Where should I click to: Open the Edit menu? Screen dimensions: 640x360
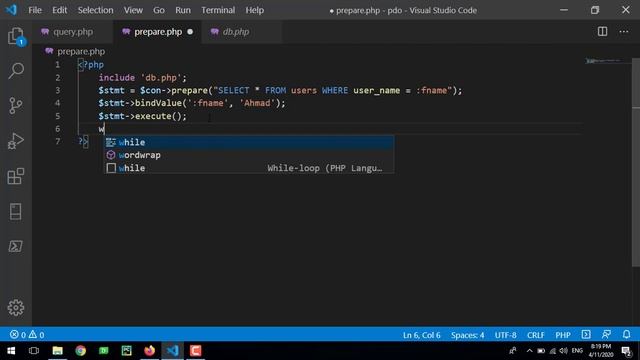[60, 10]
